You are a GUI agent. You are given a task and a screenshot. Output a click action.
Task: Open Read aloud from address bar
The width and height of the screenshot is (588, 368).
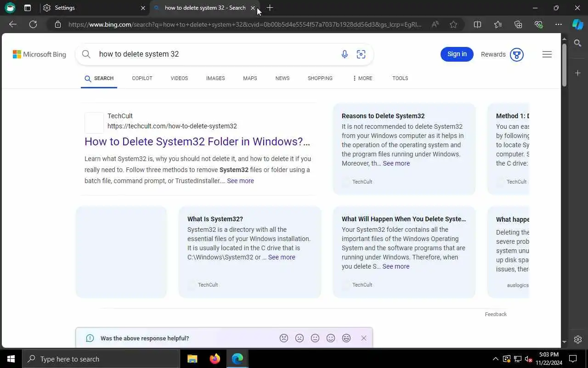pyautogui.click(x=435, y=24)
